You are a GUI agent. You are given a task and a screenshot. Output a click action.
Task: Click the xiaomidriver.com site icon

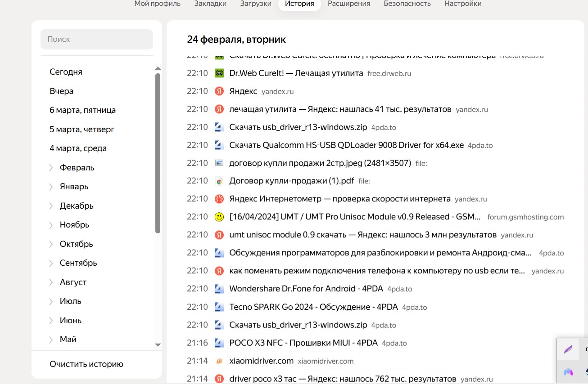219,361
